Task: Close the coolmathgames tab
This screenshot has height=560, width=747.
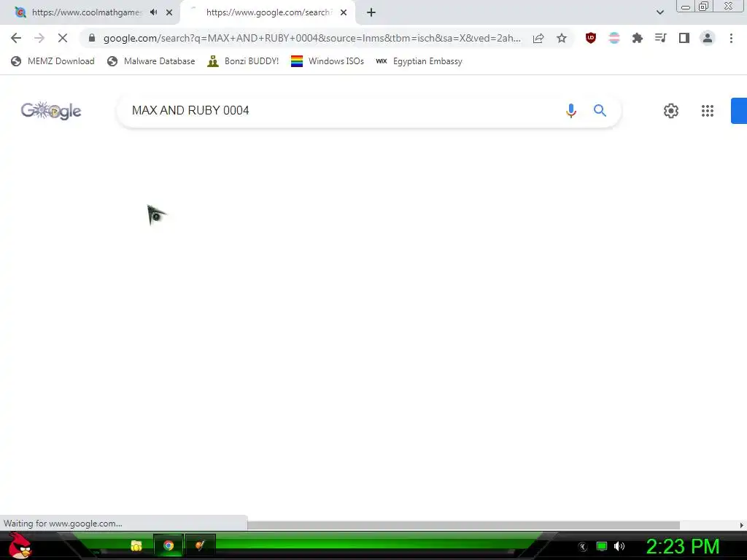Action: tap(169, 12)
